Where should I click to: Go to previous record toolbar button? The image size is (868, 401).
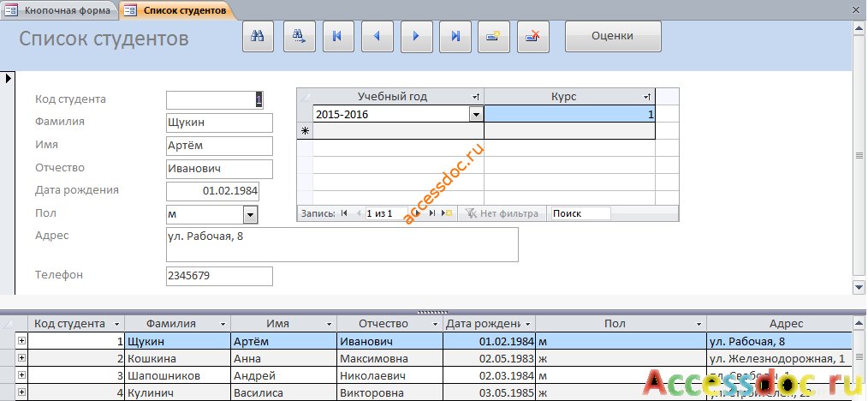377,37
